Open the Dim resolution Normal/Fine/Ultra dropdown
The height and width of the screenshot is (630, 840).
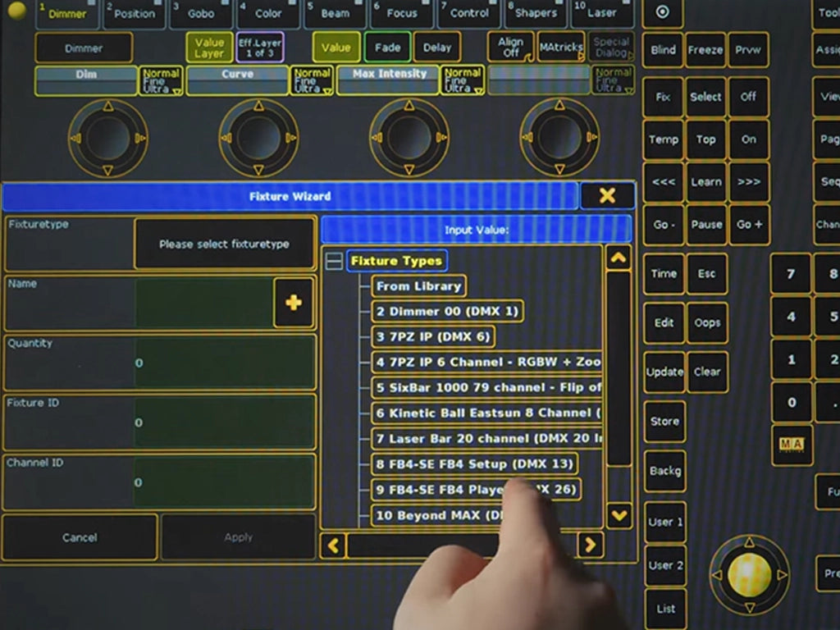click(161, 81)
